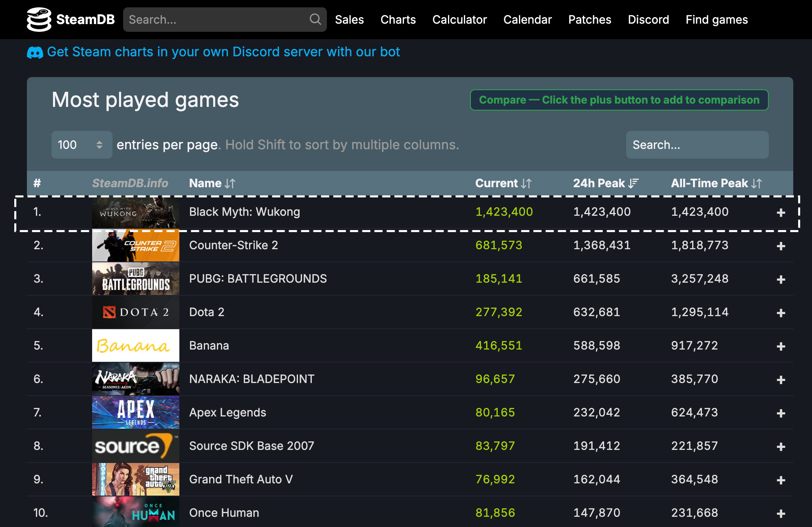
Task: Click current players value 681,573
Action: [x=499, y=245]
